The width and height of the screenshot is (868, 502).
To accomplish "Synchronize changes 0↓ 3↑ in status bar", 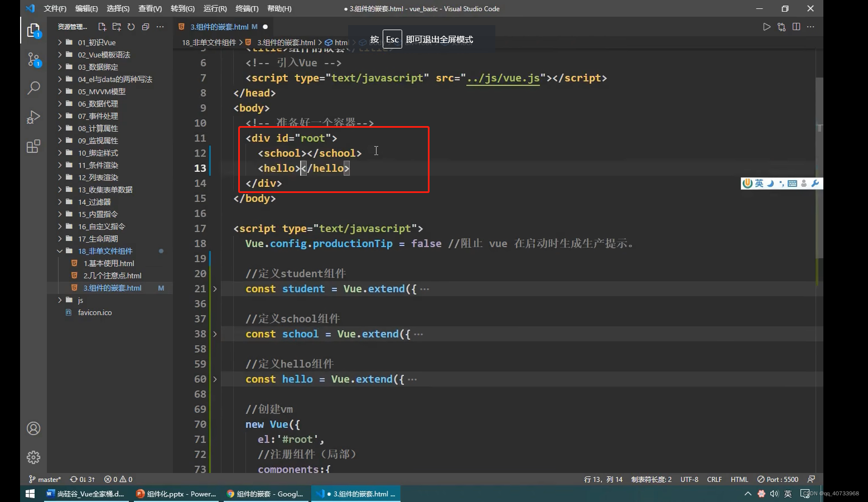I will point(83,479).
